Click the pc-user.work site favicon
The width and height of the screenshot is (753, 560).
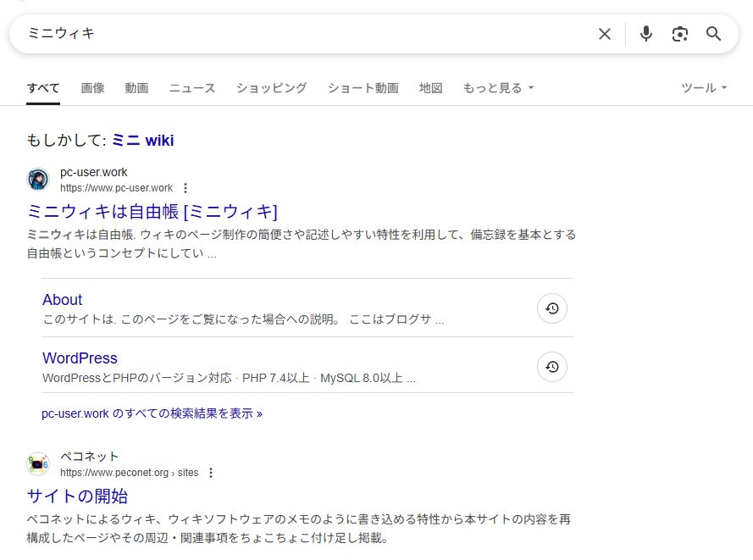coord(38,179)
